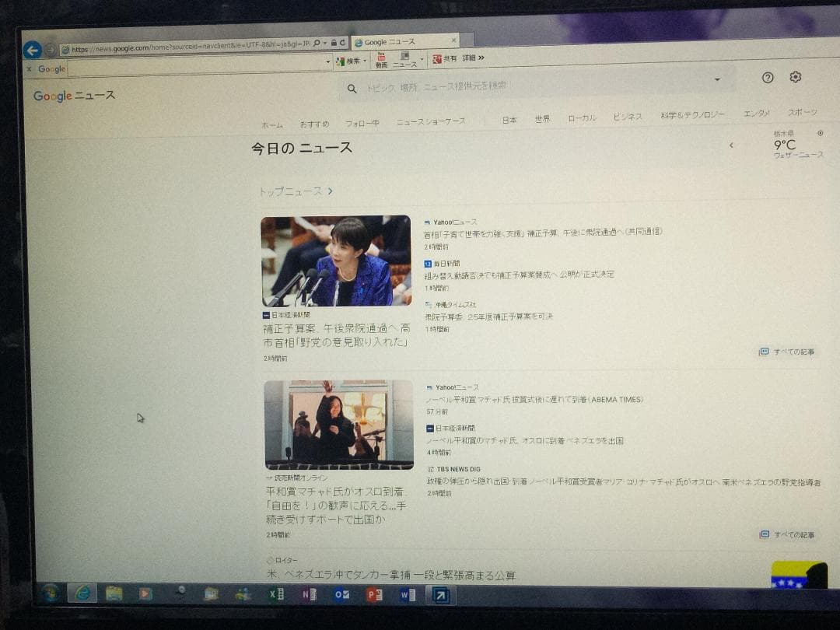Click the 共有 share icon on the toolbar
Image resolution: width=840 pixels, height=630 pixels.
click(x=438, y=58)
